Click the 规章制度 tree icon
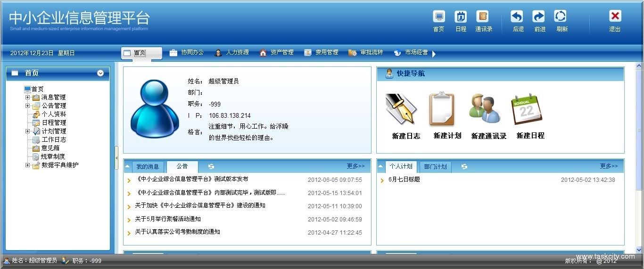 pyautogui.click(x=36, y=156)
